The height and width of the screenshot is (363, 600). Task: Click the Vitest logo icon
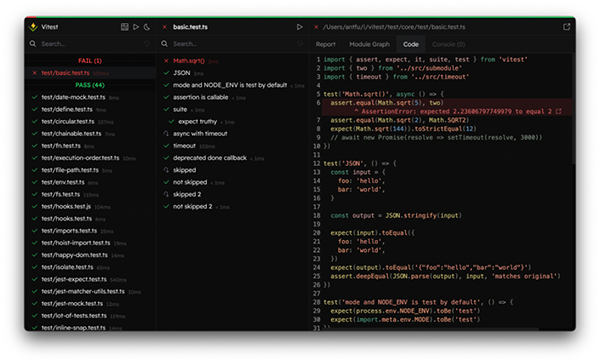[x=33, y=27]
